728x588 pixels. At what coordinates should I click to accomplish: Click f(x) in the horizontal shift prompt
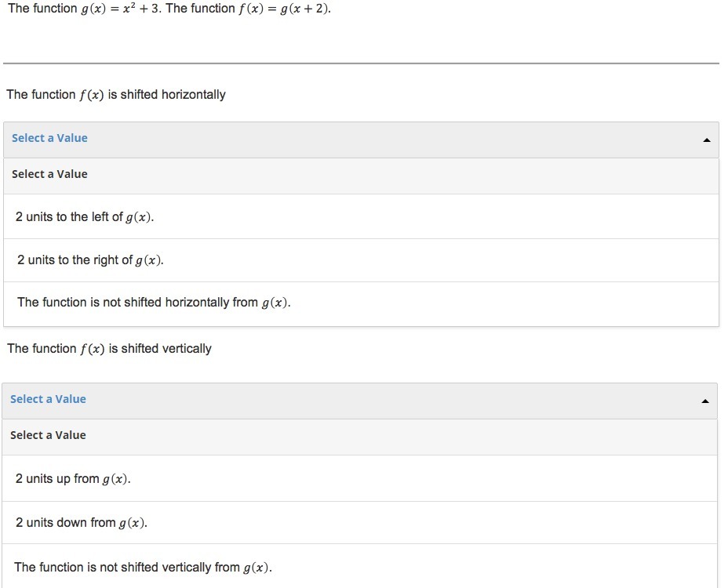point(92,95)
